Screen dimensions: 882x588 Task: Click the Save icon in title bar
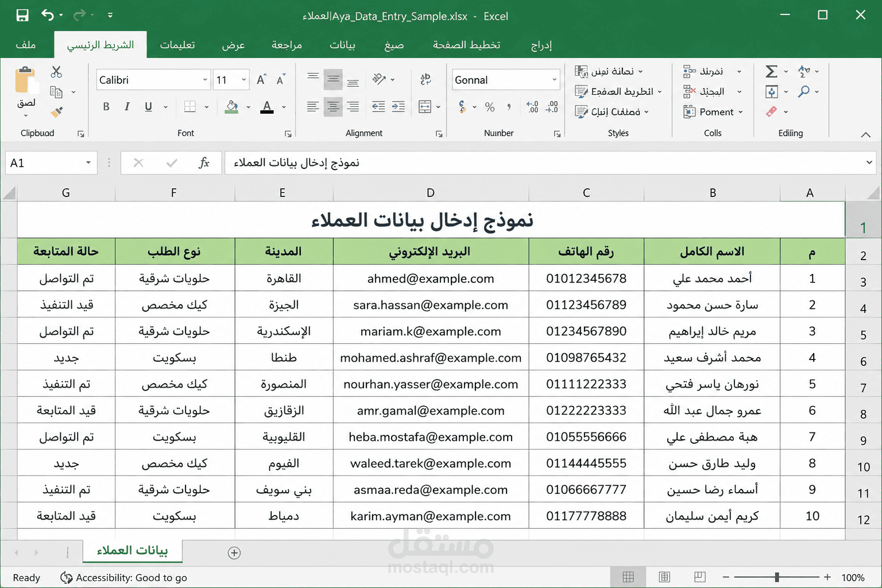pos(22,16)
